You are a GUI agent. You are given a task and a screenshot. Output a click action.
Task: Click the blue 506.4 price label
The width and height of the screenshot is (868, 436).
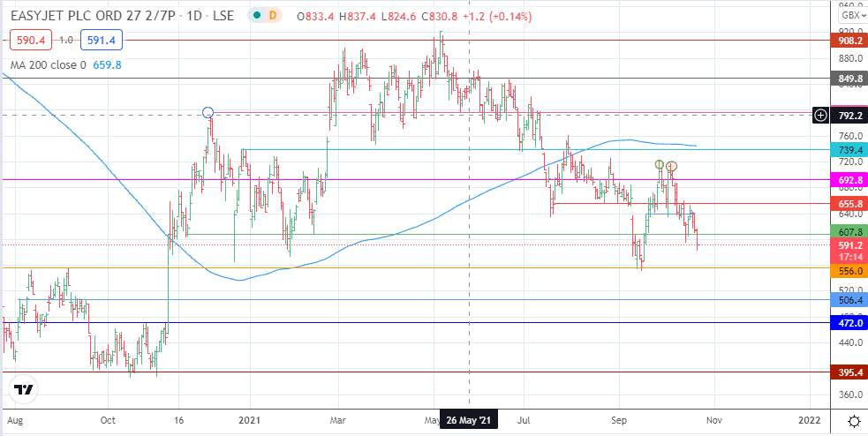point(849,300)
